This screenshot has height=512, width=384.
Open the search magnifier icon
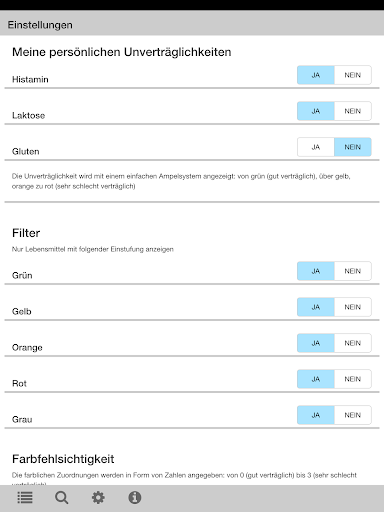(62, 498)
